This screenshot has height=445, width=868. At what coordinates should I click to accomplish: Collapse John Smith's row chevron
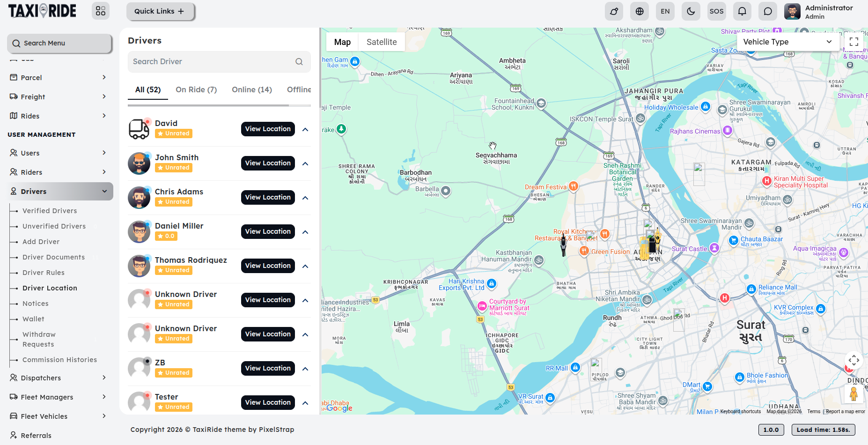point(305,163)
